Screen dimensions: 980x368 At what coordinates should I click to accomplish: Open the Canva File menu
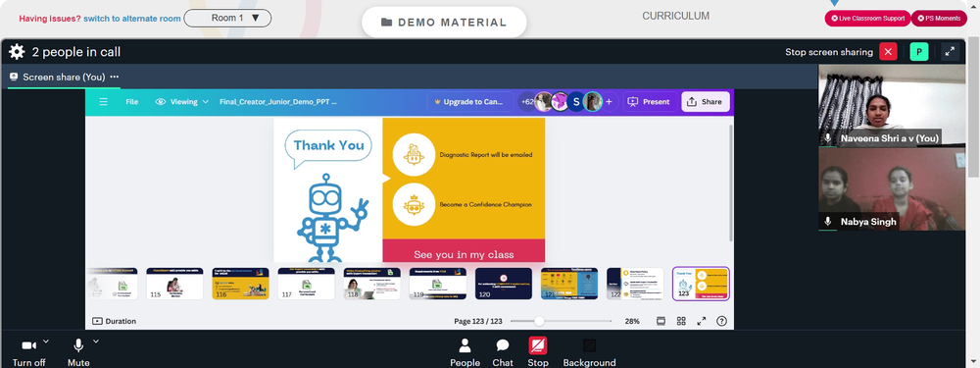[132, 101]
